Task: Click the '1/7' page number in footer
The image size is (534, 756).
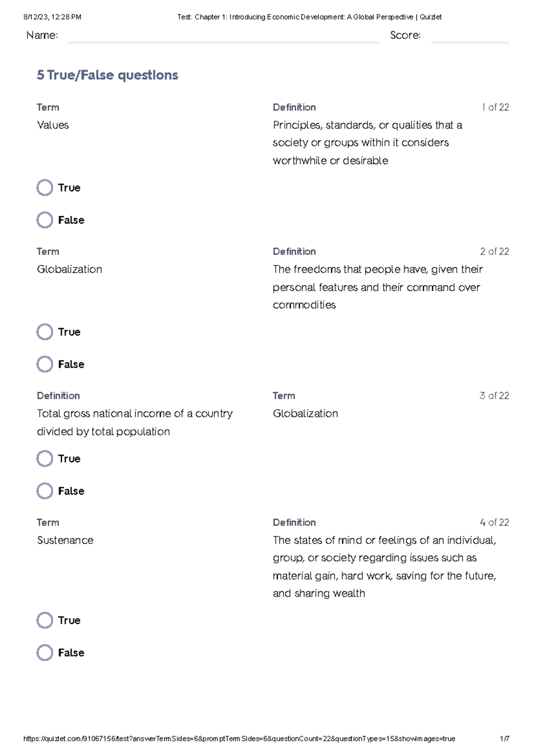Action: [x=504, y=739]
